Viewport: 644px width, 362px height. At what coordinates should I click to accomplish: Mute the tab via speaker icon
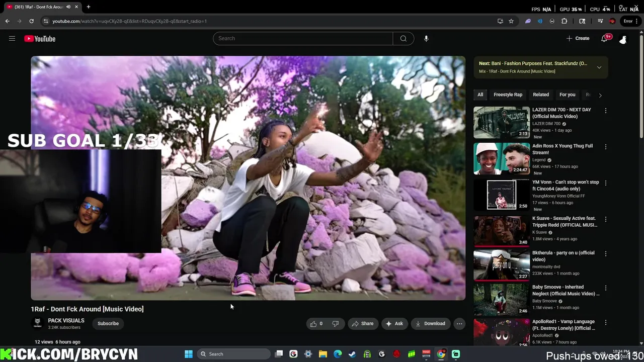68,7
